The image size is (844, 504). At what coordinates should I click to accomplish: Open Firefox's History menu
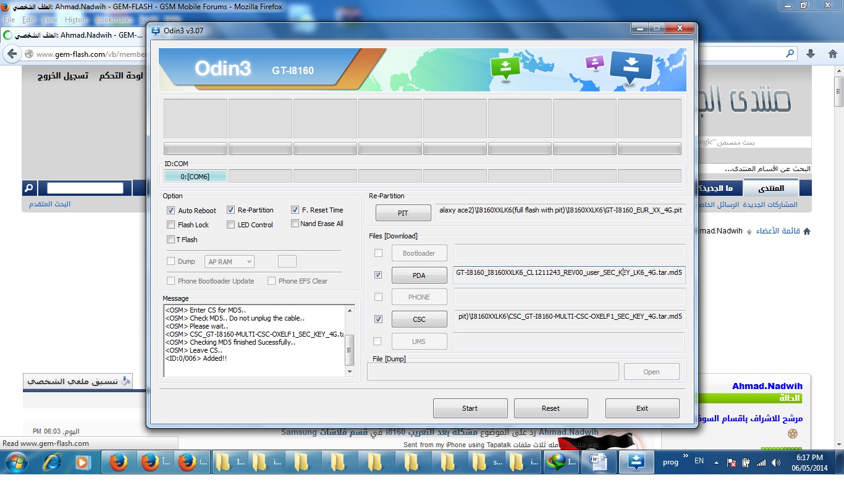pos(77,20)
